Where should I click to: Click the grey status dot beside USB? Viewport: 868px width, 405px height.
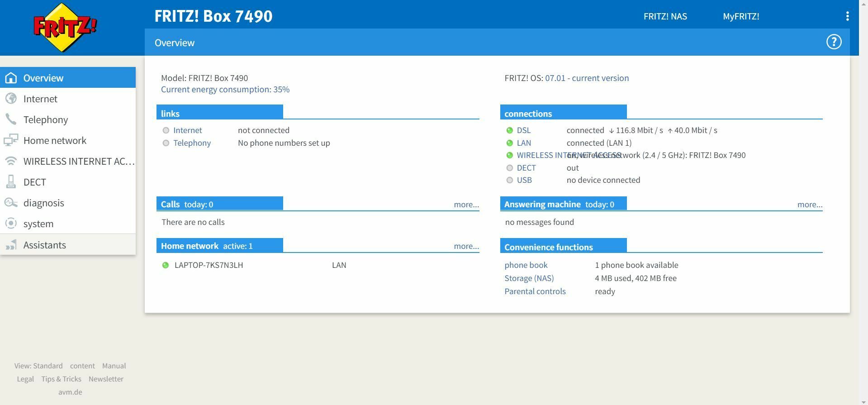510,180
